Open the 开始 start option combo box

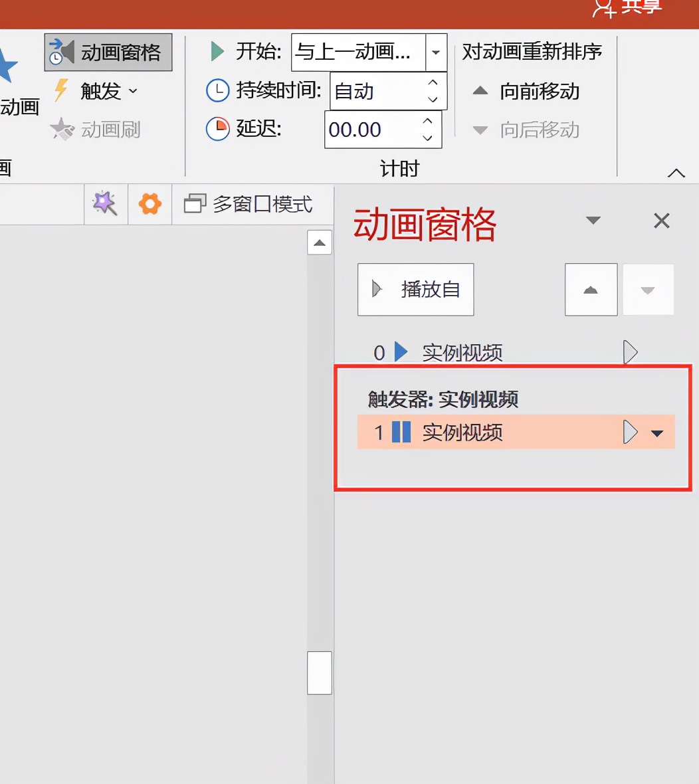click(369, 52)
